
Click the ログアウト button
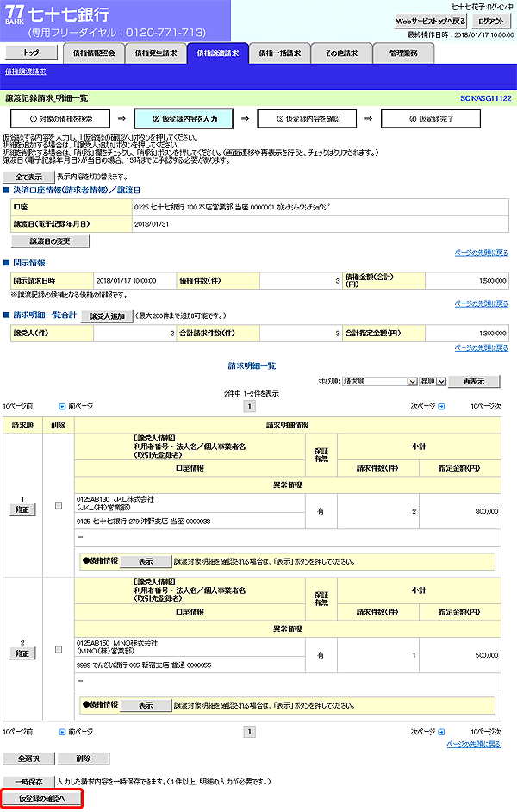click(x=490, y=22)
